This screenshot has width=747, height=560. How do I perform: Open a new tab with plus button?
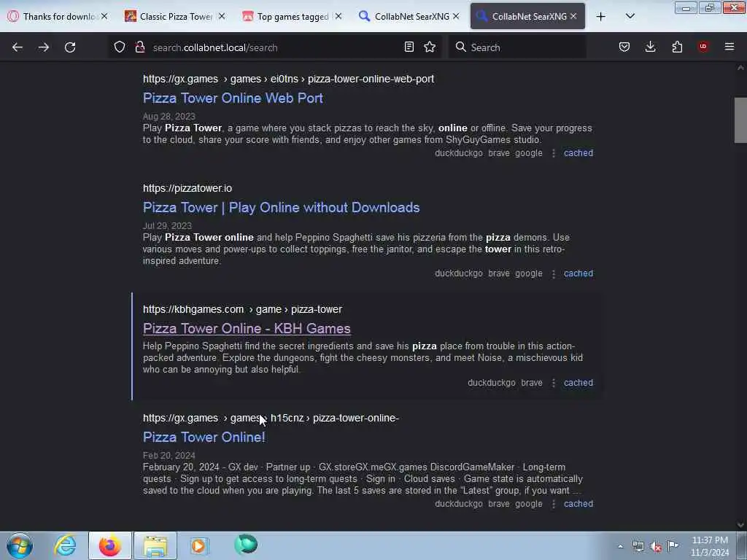tap(601, 16)
